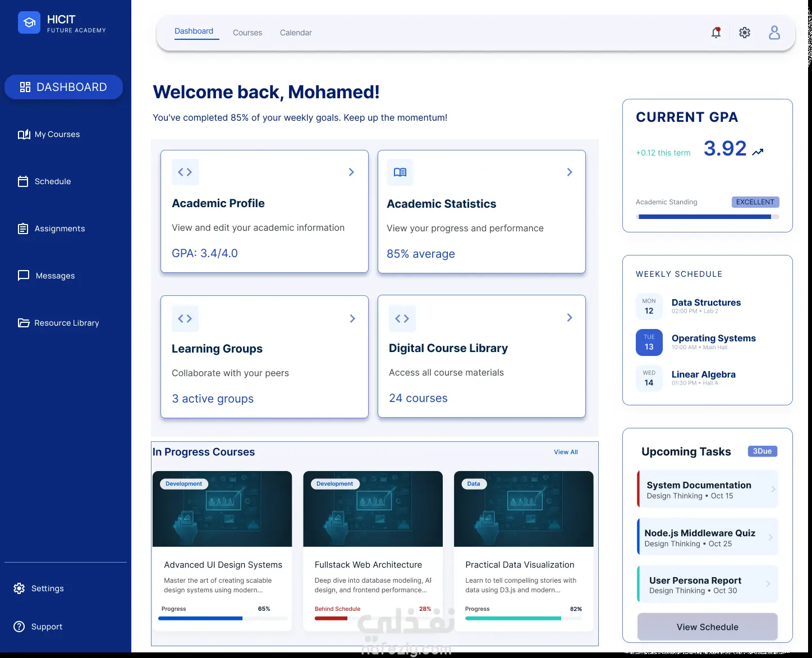Viewport: 812px width, 658px height.
Task: Open the top bar settings gear icon
Action: click(x=745, y=33)
